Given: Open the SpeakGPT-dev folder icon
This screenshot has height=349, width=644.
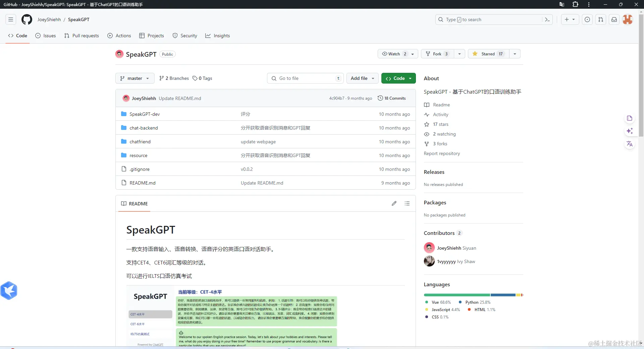Looking at the screenshot, I should click(x=124, y=114).
